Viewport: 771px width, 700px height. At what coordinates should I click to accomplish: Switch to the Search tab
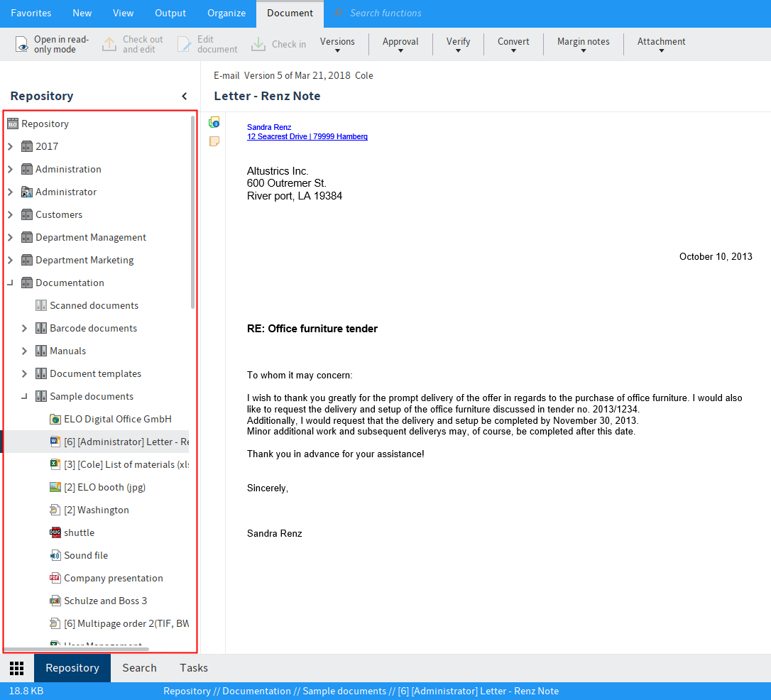pos(139,668)
